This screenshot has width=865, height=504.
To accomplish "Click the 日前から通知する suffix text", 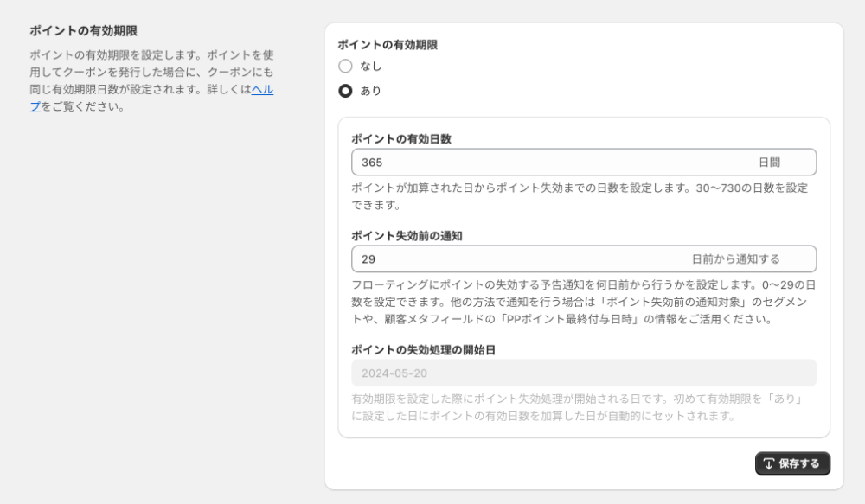I will pos(735,259).
